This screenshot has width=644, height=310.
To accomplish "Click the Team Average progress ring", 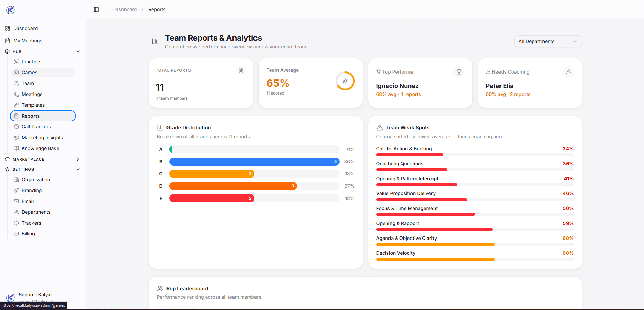I will 345,81.
